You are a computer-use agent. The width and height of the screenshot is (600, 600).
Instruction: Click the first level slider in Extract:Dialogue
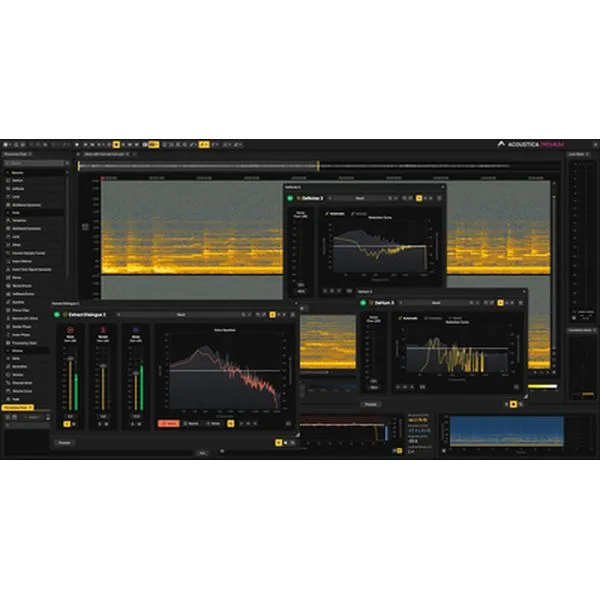pos(70,383)
